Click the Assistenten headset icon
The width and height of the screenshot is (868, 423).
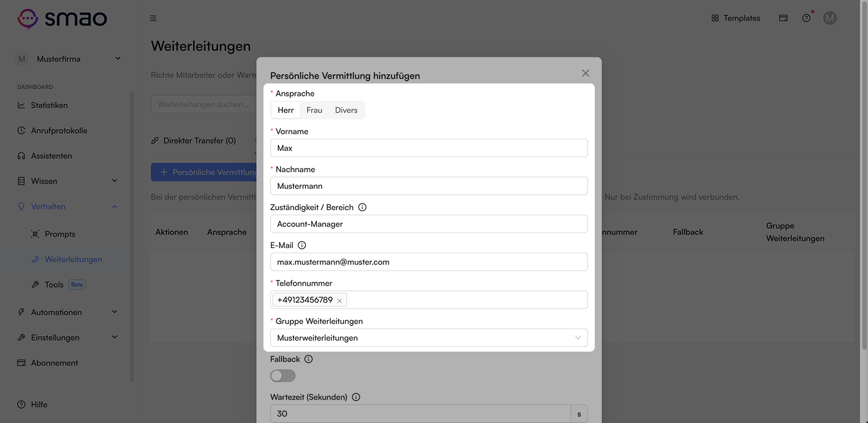point(21,156)
